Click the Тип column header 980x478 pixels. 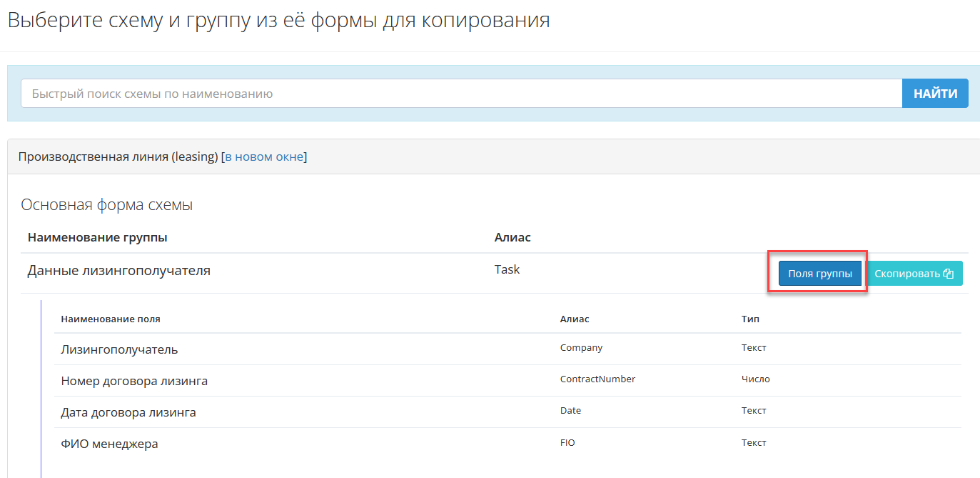coord(750,319)
